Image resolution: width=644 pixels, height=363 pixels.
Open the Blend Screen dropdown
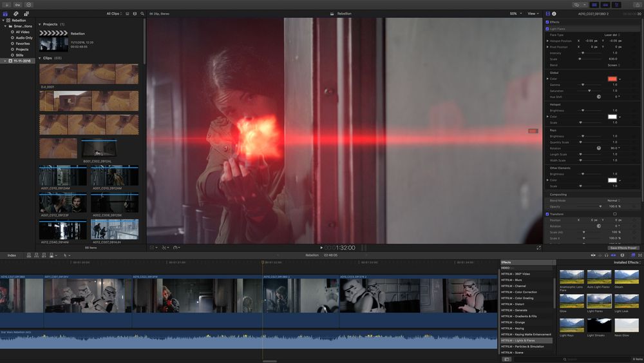coord(614,65)
